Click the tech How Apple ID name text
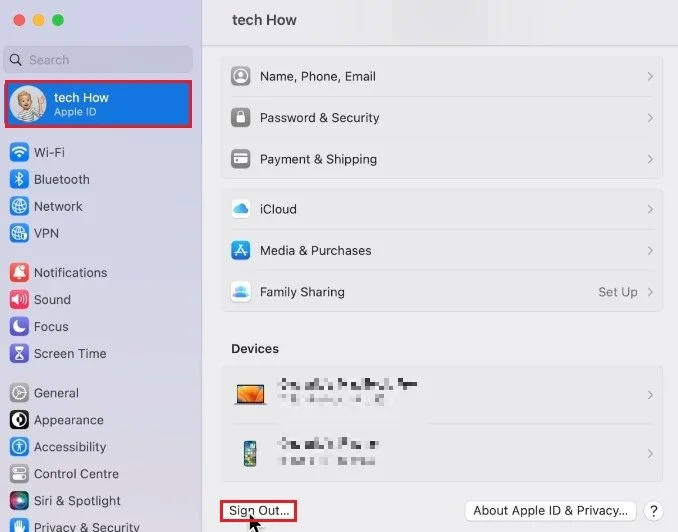The image size is (678, 532). pyautogui.click(x=81, y=97)
